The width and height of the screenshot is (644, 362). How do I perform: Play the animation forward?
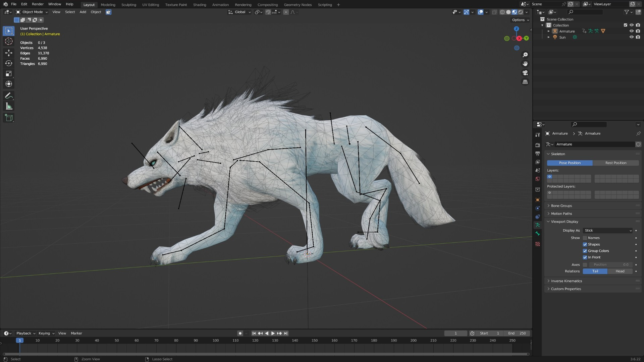coord(273,334)
